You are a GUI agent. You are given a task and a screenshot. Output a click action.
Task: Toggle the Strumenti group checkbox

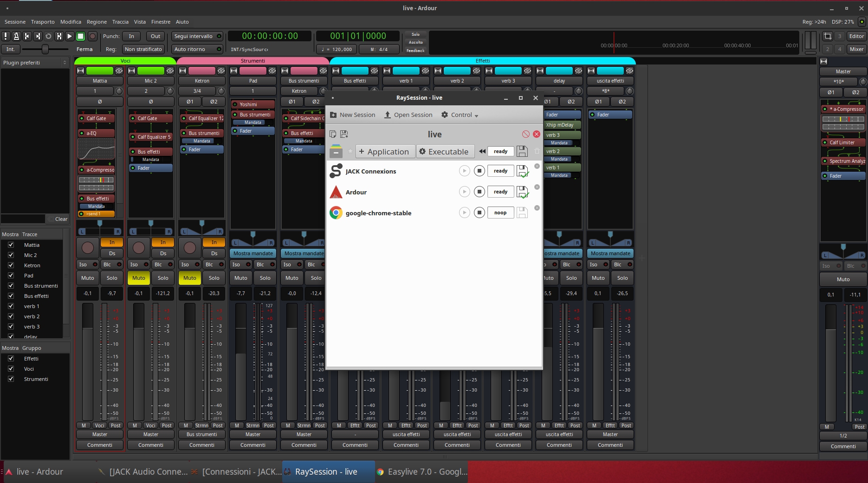11,379
